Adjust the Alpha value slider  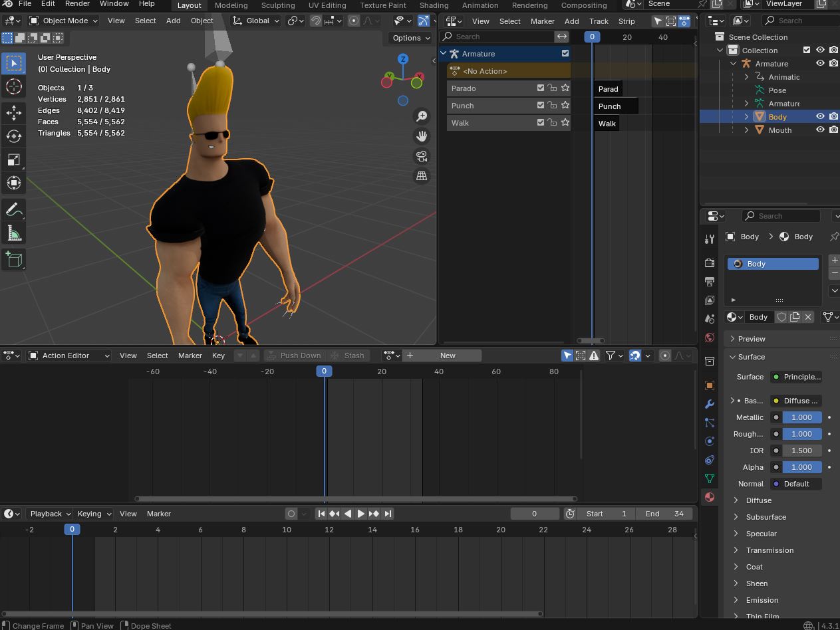tap(801, 467)
